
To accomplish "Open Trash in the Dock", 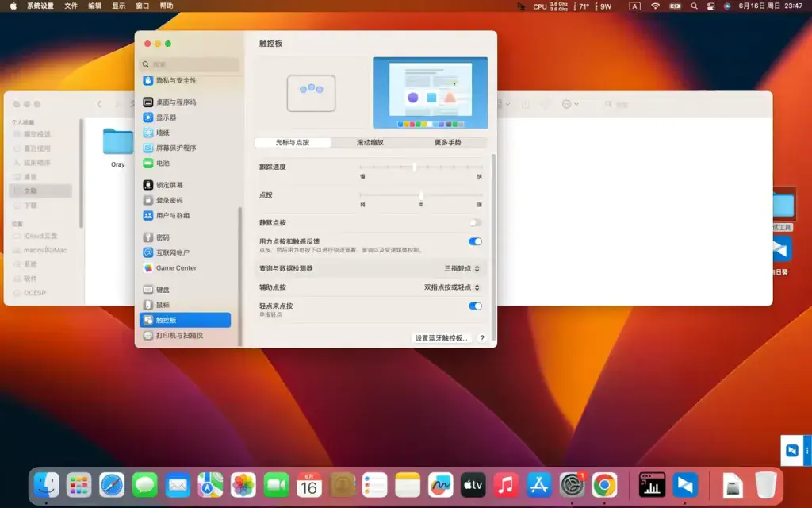I will 765,486.
